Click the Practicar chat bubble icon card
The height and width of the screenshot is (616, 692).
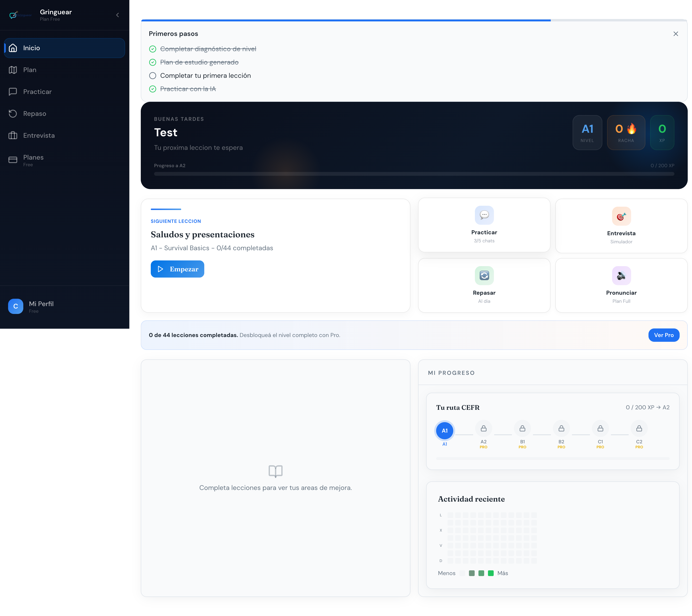[x=484, y=215]
